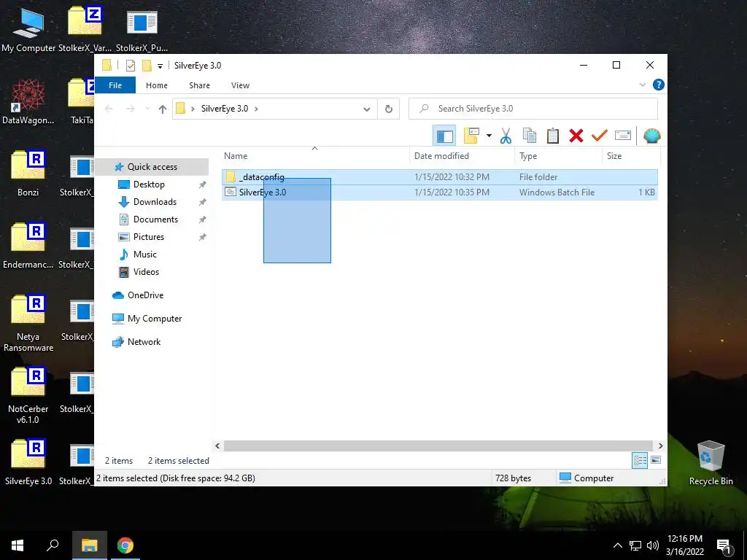Viewport: 747px width, 560px height.
Task: Click the Recycle Bin desktop icon
Action: pyautogui.click(x=711, y=463)
